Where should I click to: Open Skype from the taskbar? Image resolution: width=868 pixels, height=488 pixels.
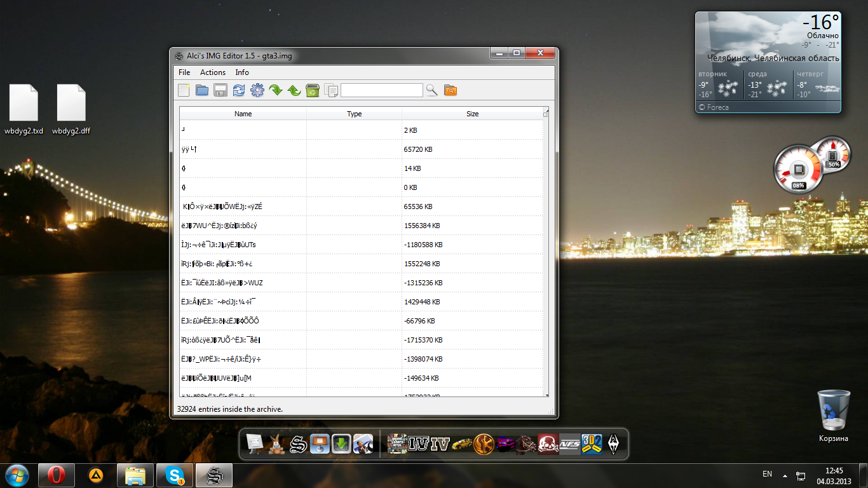174,475
